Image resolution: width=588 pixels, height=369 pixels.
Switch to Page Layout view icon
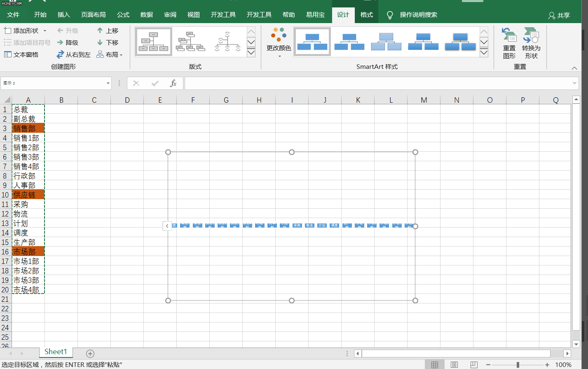tap(454, 364)
